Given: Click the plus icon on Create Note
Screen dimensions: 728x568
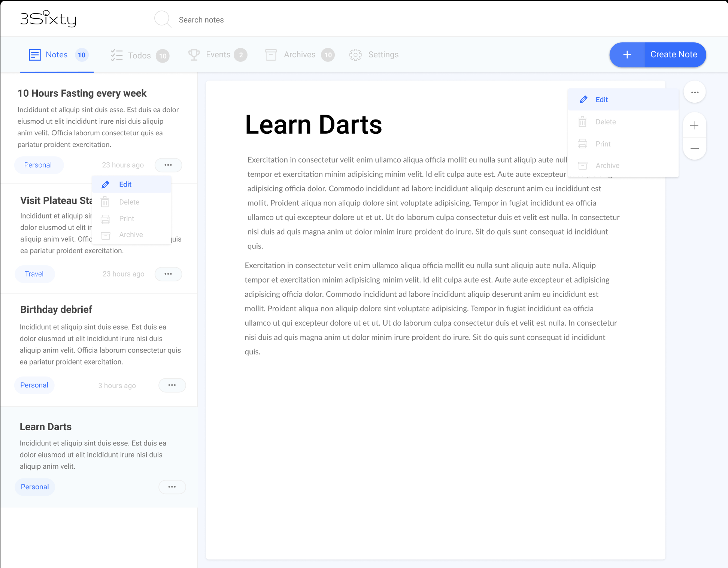Looking at the screenshot, I should tap(627, 55).
